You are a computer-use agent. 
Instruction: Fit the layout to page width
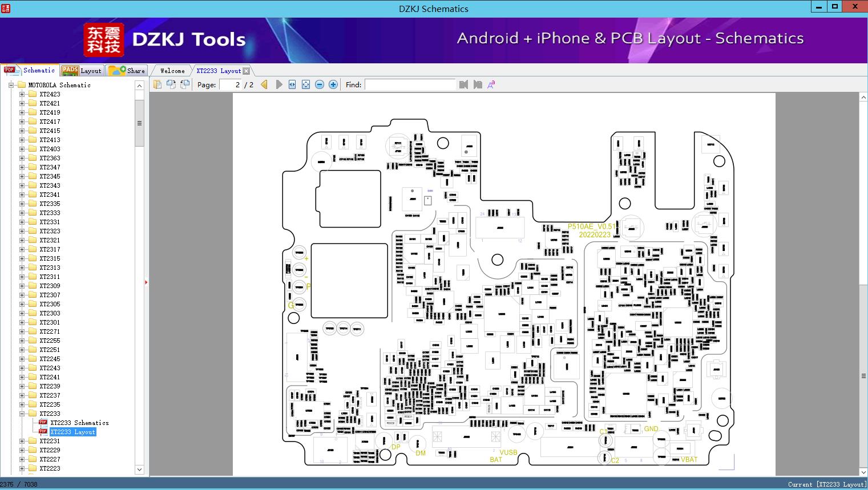click(x=291, y=84)
